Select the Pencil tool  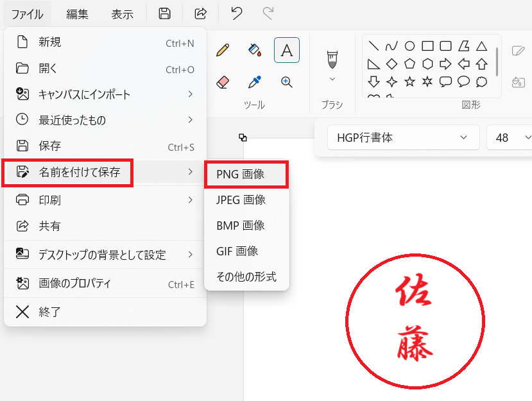pyautogui.click(x=223, y=50)
